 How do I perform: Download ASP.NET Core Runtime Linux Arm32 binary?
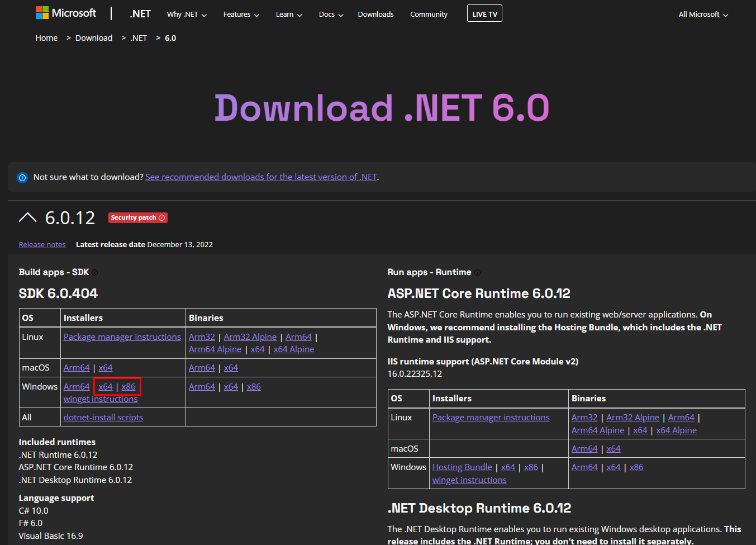(x=584, y=418)
